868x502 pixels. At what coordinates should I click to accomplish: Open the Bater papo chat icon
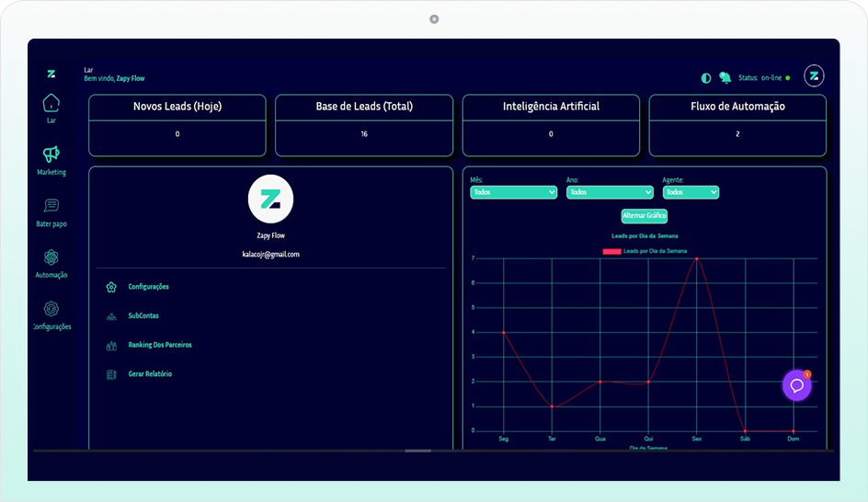pos(51,206)
